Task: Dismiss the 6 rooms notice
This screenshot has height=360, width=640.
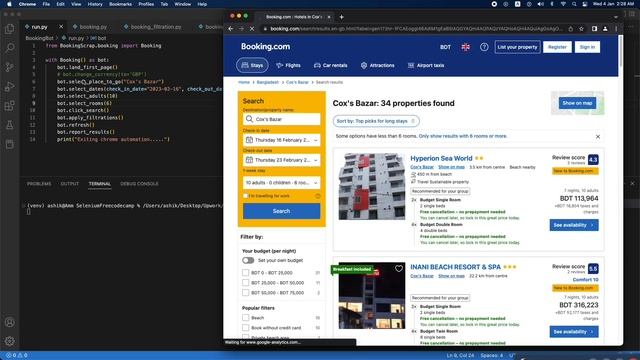Action: click(x=598, y=136)
